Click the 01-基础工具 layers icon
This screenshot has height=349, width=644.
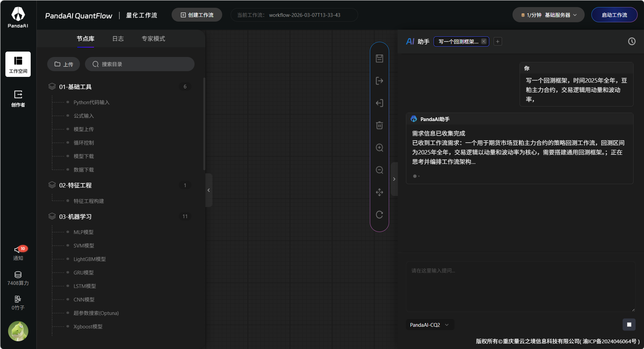pos(52,86)
